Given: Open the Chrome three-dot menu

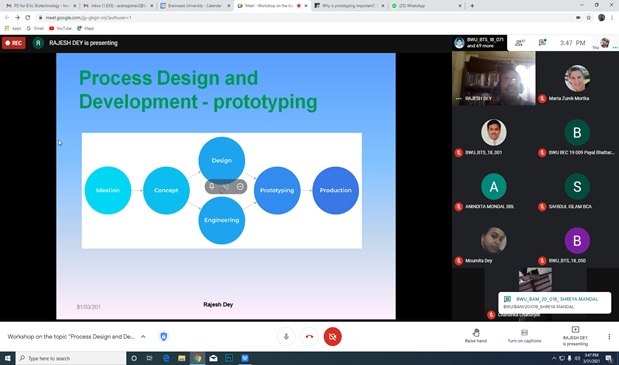Looking at the screenshot, I should [612, 17].
